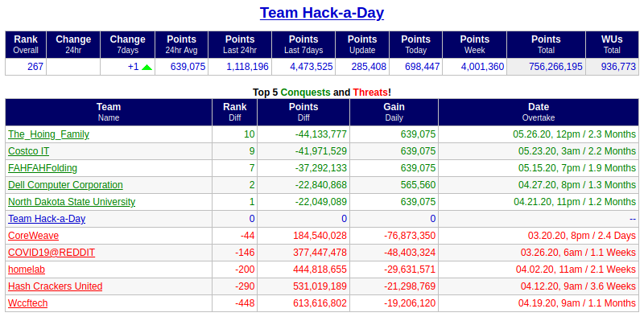This screenshot has height=321, width=644.
Task: Click the Team Name column header
Action: (109, 112)
